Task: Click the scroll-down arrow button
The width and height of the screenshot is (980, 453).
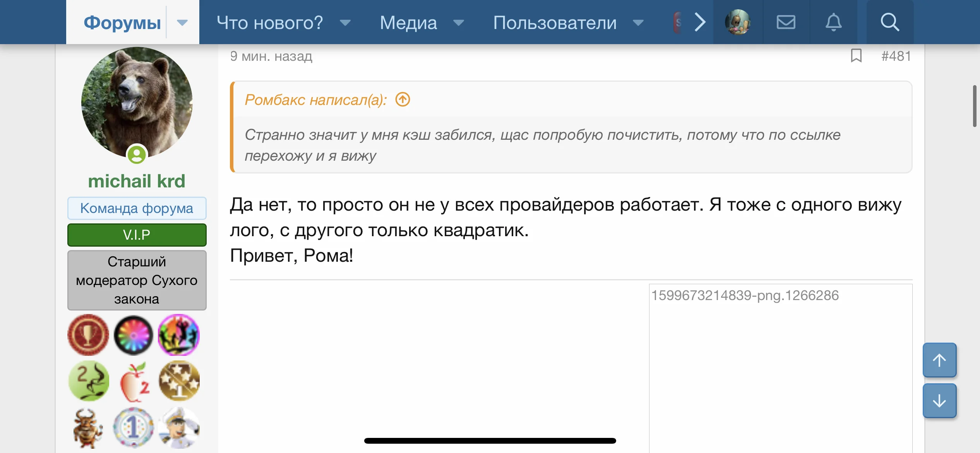Action: click(939, 401)
